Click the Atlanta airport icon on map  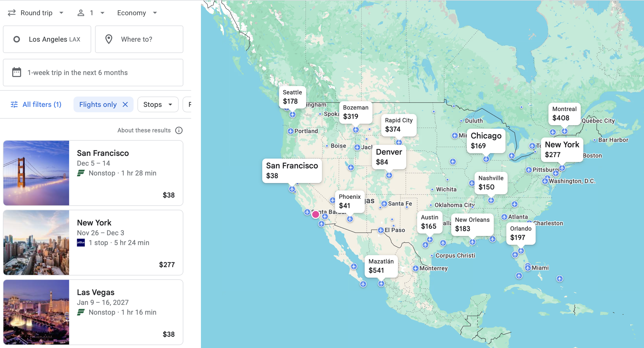[504, 217]
